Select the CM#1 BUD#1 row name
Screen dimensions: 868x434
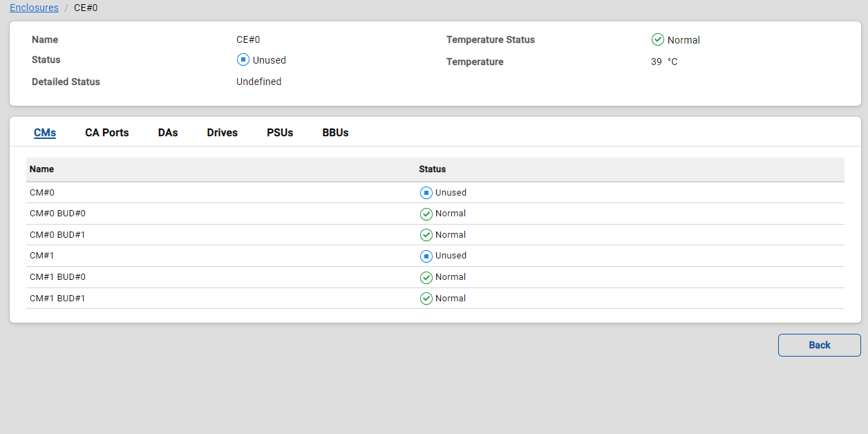point(57,299)
